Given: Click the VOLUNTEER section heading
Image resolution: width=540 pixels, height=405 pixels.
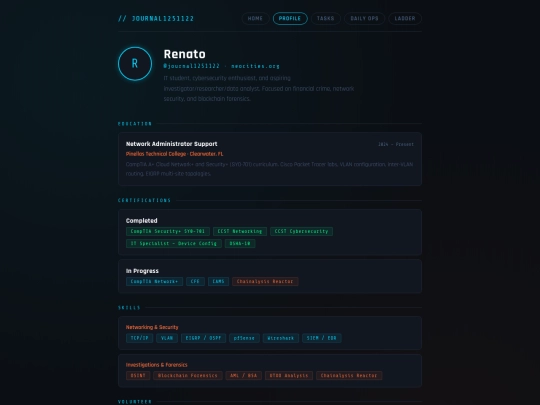Looking at the screenshot, I should point(135,402).
